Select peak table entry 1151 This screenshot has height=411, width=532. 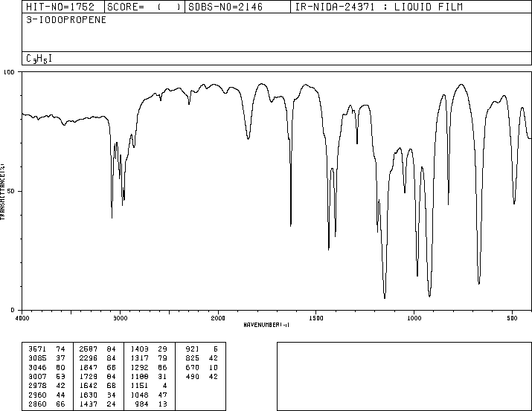coord(139,386)
